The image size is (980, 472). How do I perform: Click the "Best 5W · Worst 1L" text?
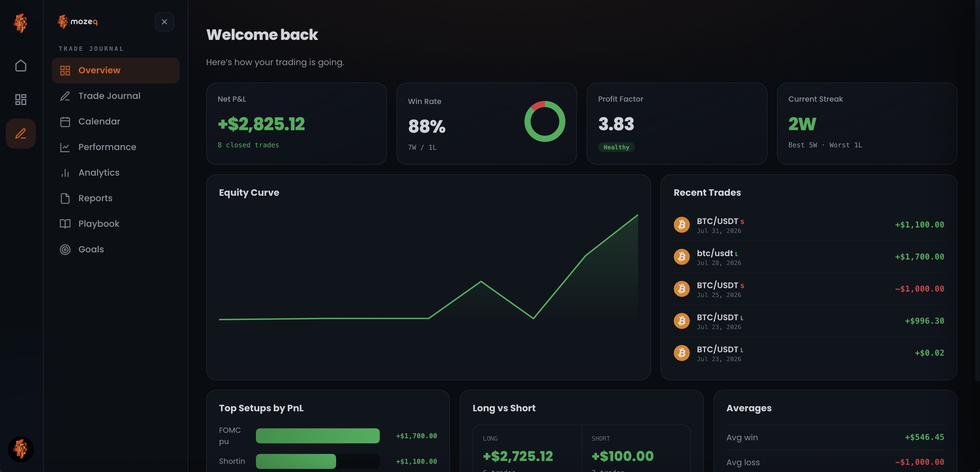(825, 145)
